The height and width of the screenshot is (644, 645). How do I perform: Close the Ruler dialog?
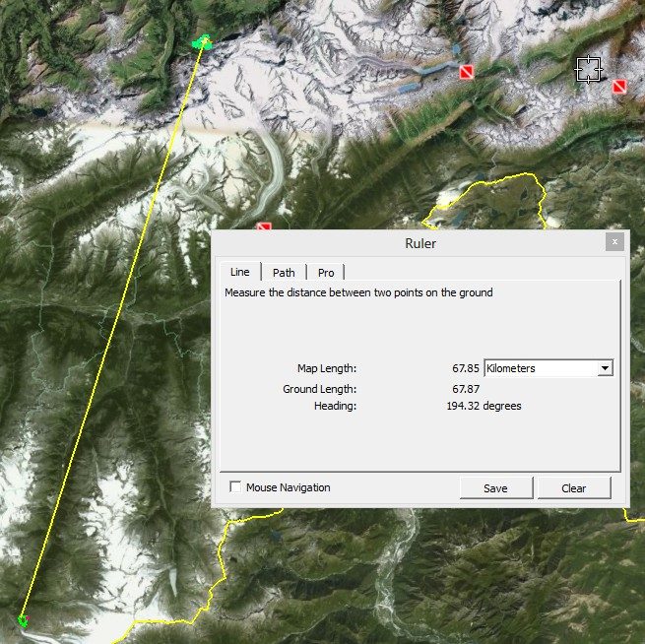point(614,242)
